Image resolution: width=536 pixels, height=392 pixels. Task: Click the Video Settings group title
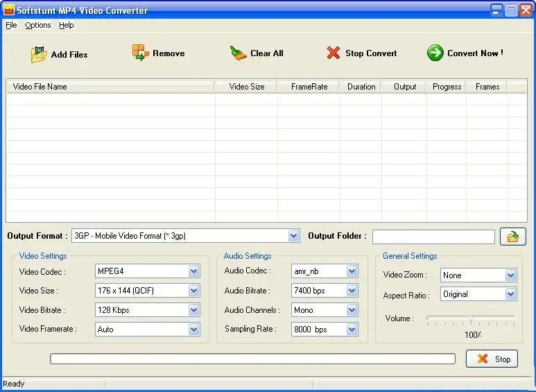(x=43, y=256)
